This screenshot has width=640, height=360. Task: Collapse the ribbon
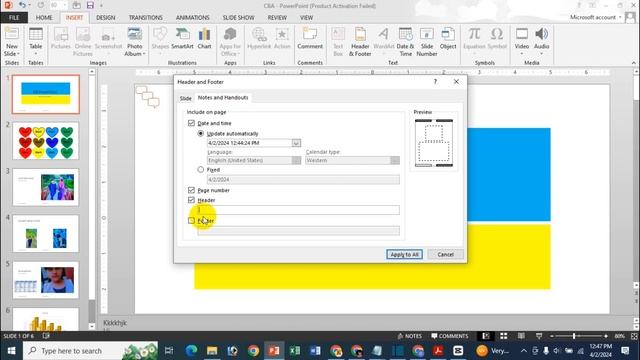[633, 63]
